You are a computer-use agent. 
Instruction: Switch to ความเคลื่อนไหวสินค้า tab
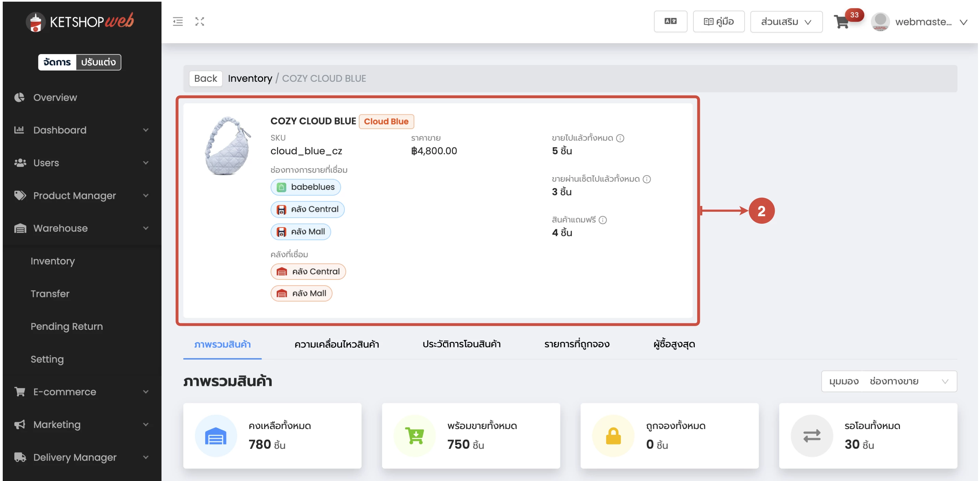[336, 344]
